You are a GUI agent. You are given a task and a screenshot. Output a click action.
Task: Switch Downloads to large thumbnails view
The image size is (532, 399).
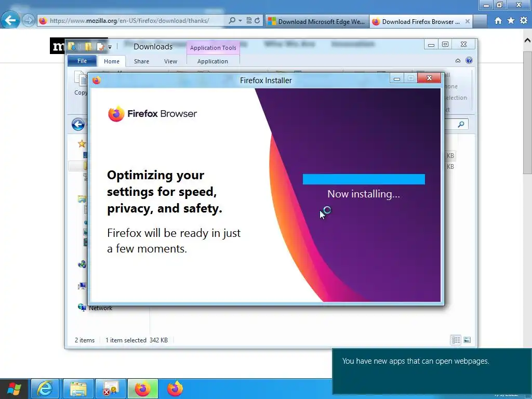(467, 340)
